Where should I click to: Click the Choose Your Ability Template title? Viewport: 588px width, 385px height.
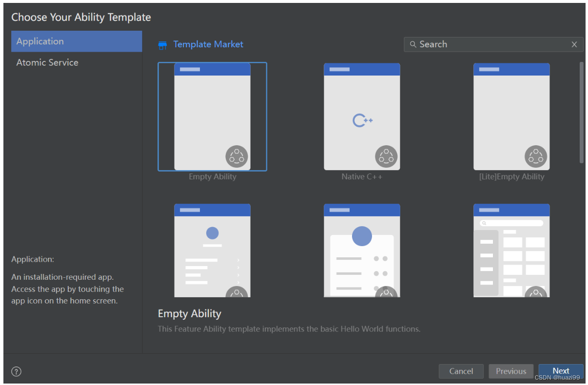point(81,17)
